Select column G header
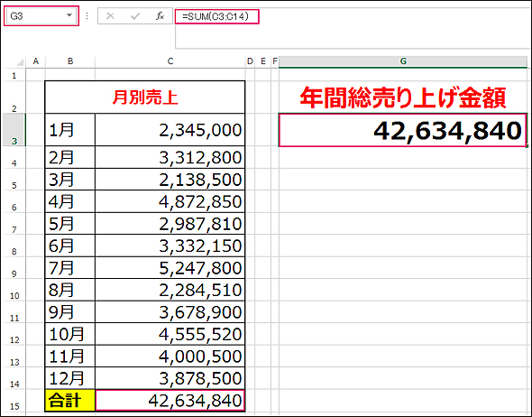The height and width of the screenshot is (417, 532). (403, 61)
